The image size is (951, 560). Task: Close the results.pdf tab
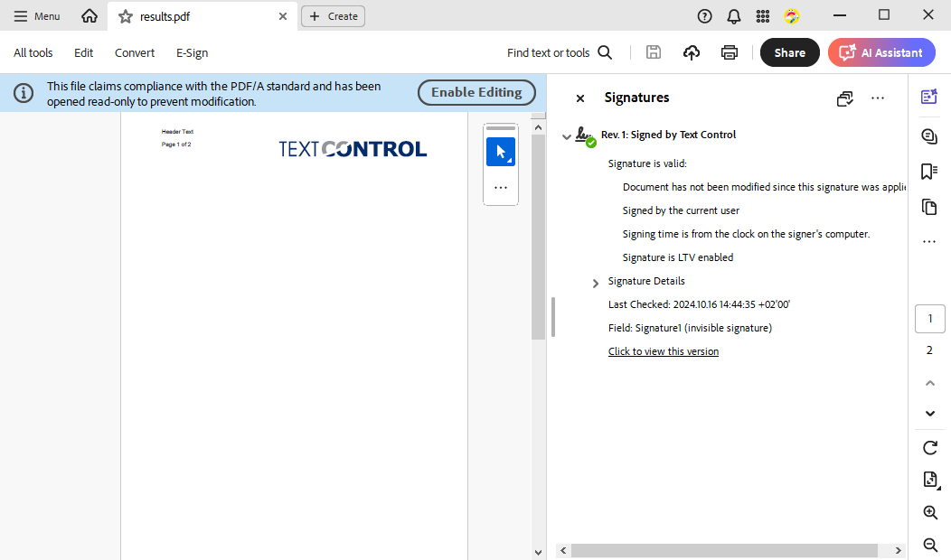coord(283,16)
